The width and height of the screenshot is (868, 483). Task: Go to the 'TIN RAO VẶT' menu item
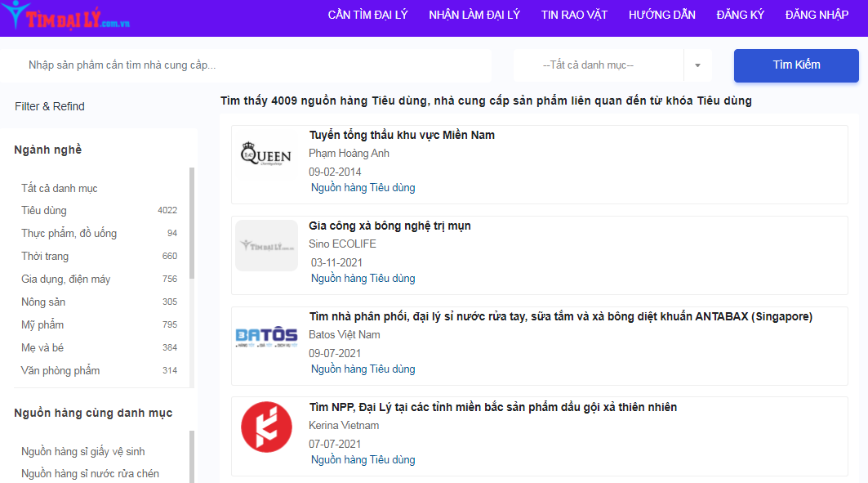click(574, 15)
